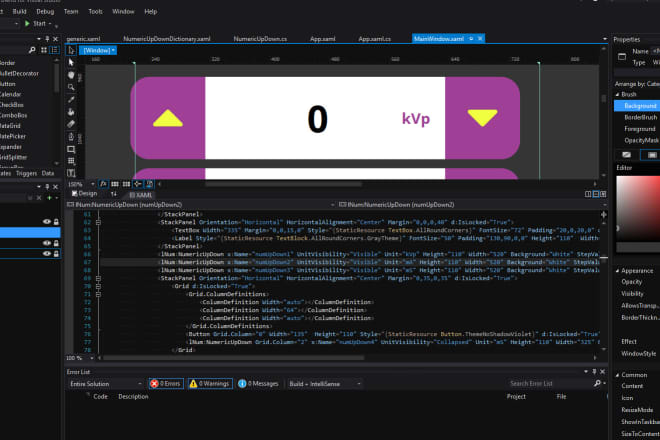Click the Design view tab
The image size is (660, 440).
coord(84,193)
